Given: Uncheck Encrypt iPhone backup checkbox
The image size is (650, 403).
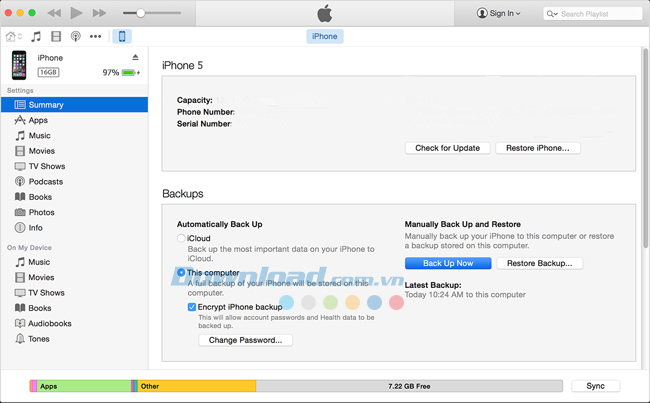Looking at the screenshot, I should click(x=192, y=307).
